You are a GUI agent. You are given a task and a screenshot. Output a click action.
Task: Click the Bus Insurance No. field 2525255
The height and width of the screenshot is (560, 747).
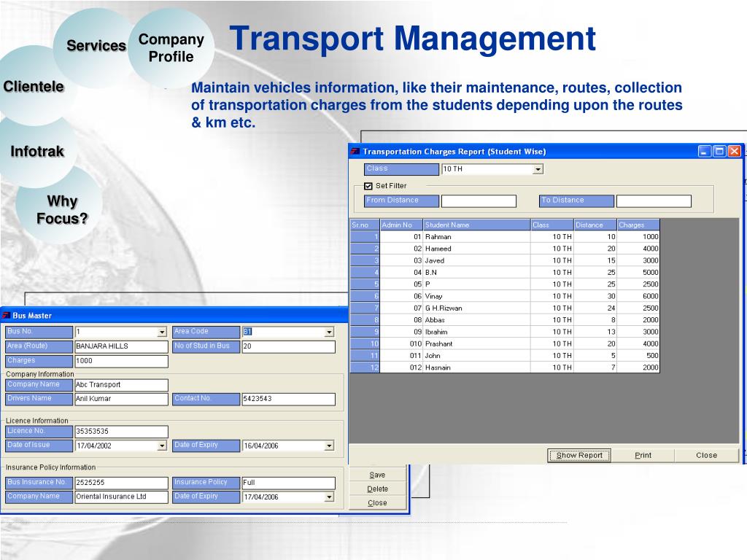tap(122, 483)
